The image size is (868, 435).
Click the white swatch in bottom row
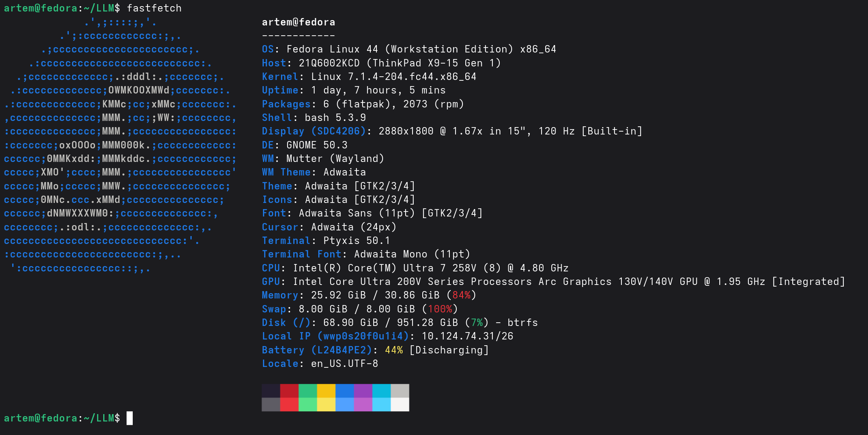[400, 404]
